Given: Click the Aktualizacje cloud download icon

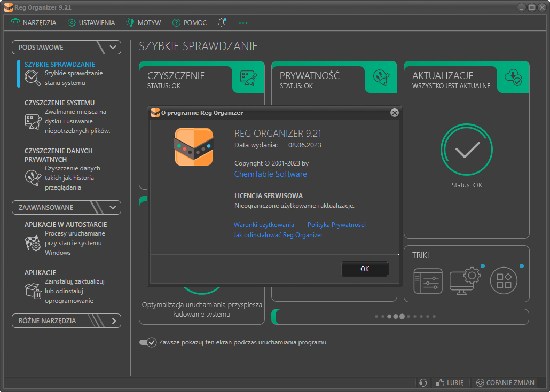Looking at the screenshot, I should [513, 77].
